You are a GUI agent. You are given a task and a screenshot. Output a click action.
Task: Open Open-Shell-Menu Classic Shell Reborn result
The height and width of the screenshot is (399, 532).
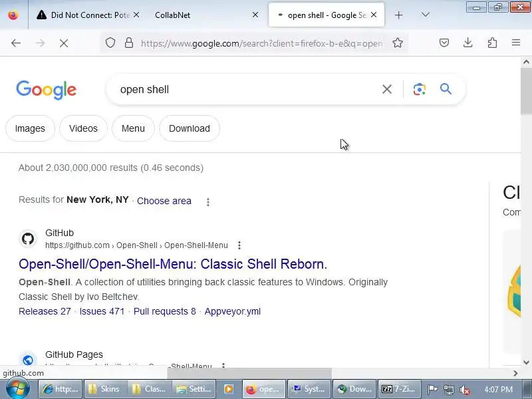[x=173, y=264]
